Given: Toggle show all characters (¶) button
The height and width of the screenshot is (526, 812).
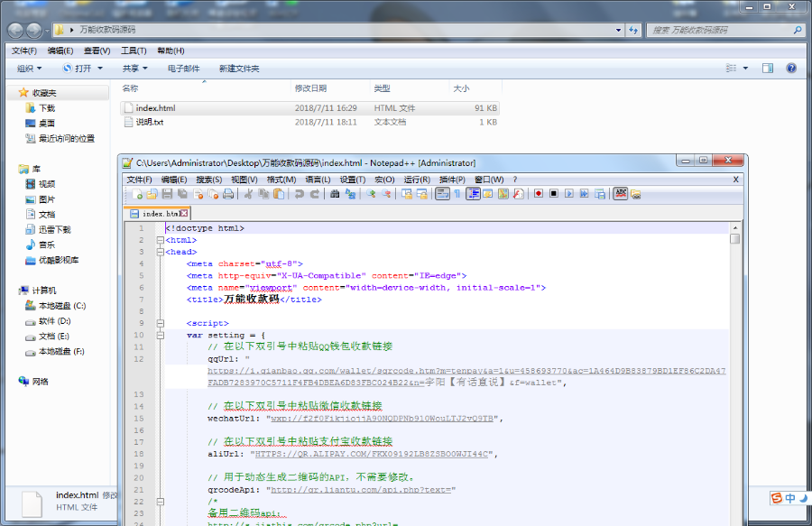Looking at the screenshot, I should tap(457, 194).
